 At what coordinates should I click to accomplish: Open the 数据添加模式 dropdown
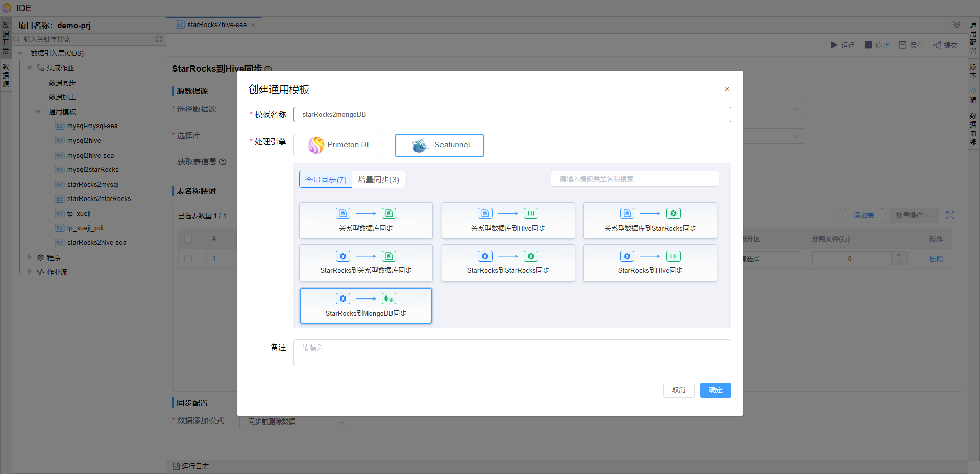(295, 422)
